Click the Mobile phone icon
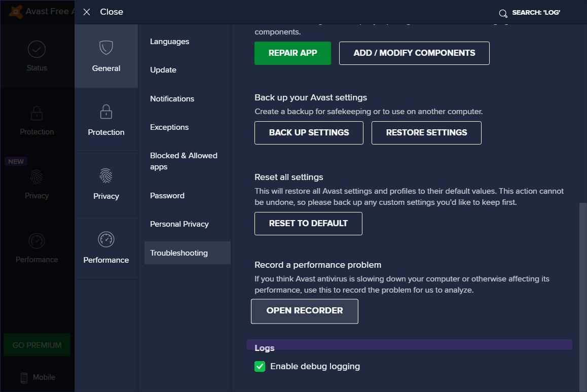Image resolution: width=587 pixels, height=392 pixels. [24, 378]
